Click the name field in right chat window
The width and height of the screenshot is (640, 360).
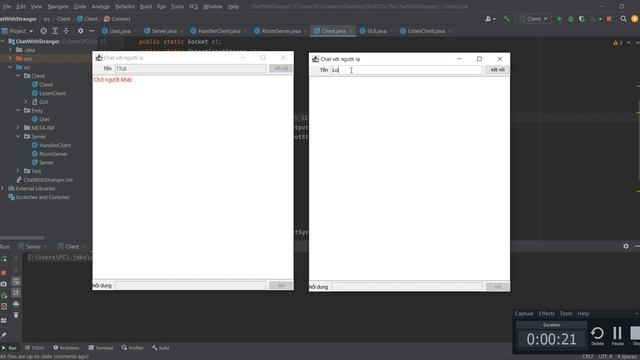click(406, 70)
